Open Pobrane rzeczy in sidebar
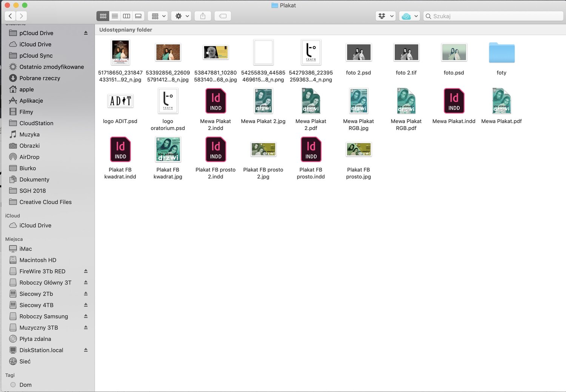The width and height of the screenshot is (566, 392). [x=40, y=78]
